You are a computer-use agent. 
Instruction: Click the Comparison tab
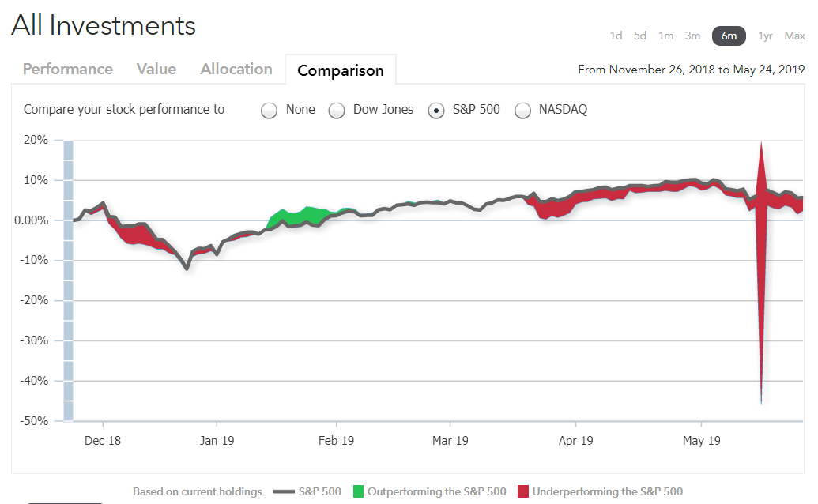[341, 70]
